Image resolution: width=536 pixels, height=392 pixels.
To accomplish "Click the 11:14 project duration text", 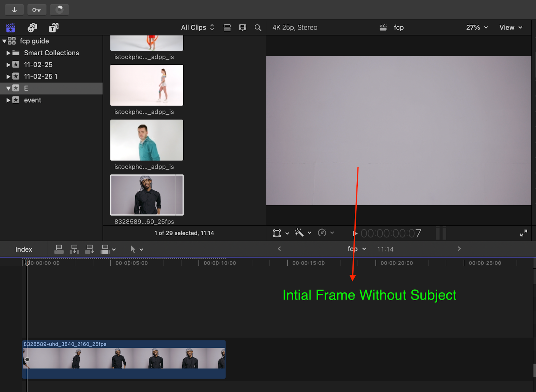I will [385, 249].
